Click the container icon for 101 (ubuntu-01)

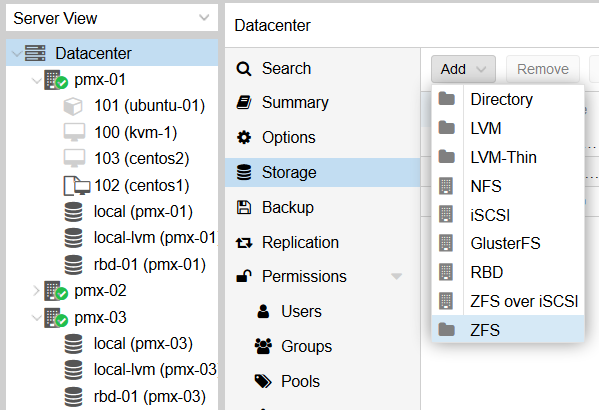pos(73,106)
